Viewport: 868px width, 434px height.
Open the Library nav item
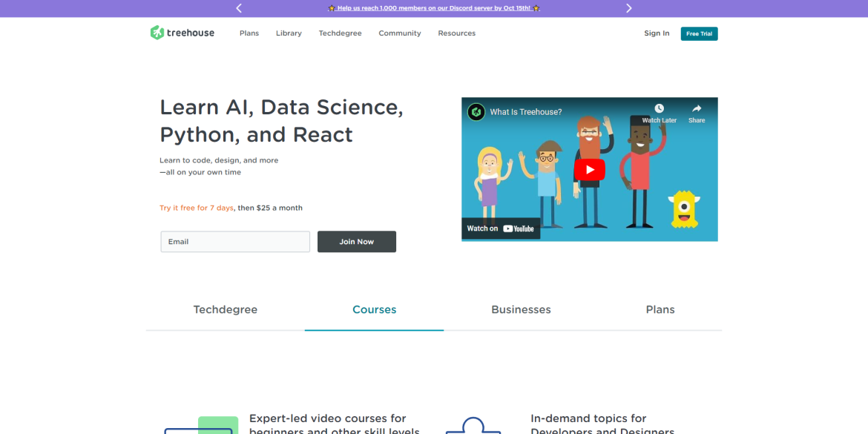coord(289,33)
